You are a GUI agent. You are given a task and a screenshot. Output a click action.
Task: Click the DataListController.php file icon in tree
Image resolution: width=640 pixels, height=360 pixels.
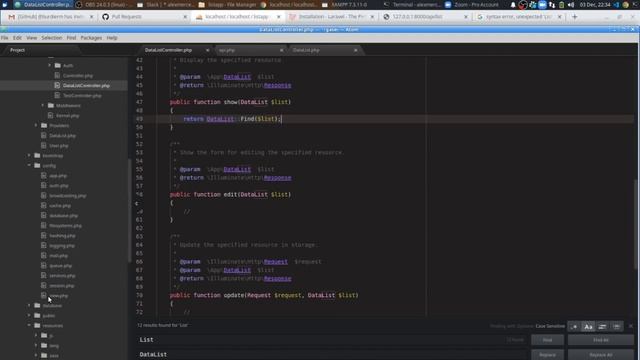point(57,85)
